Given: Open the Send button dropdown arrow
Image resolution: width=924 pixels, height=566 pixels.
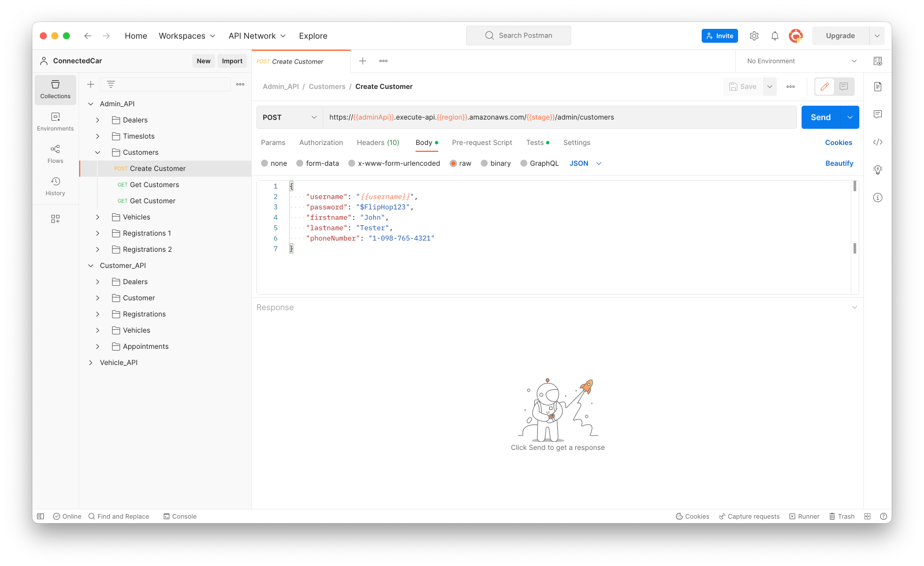Looking at the screenshot, I should [x=850, y=117].
